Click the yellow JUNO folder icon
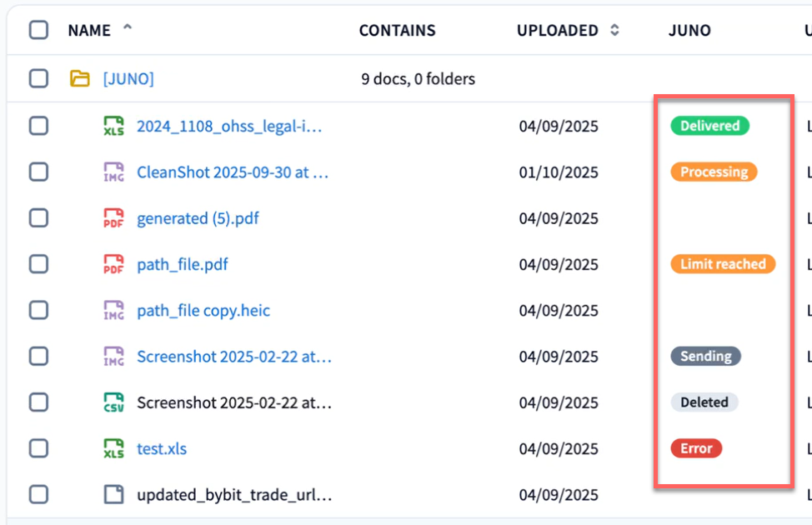812x525 pixels. point(79,79)
